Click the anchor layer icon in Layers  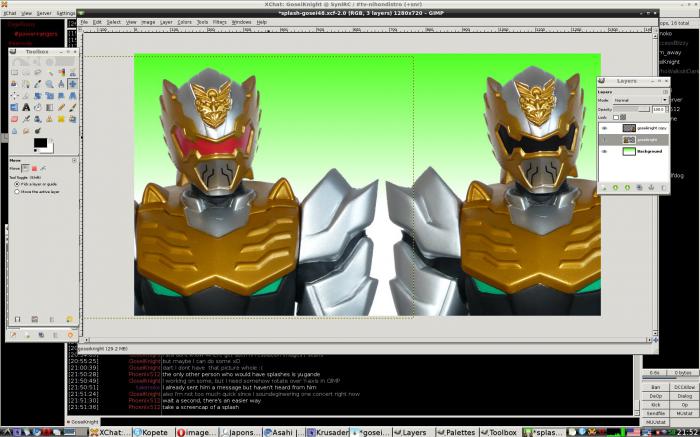coord(651,187)
